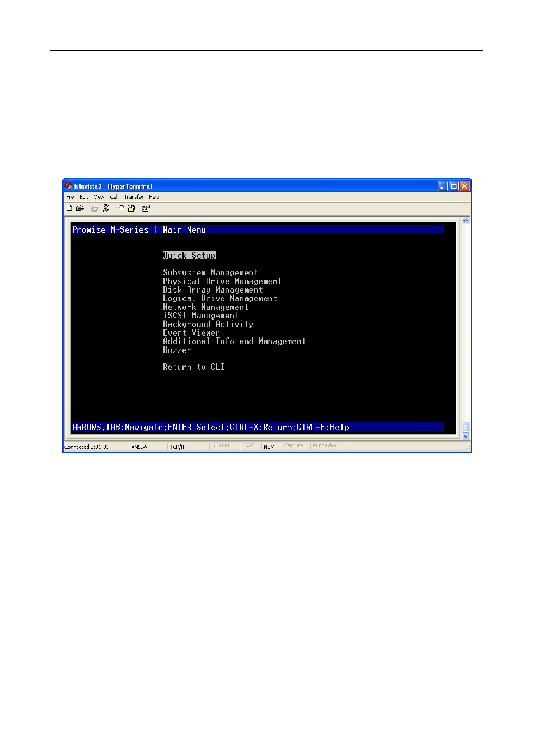Image resolution: width=534 pixels, height=756 pixels.
Task: Open the Edit menu
Action: 84,197
